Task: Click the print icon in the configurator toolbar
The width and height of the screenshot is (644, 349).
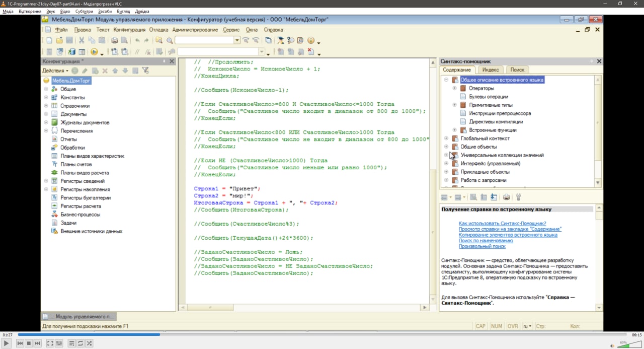Action: (x=114, y=40)
